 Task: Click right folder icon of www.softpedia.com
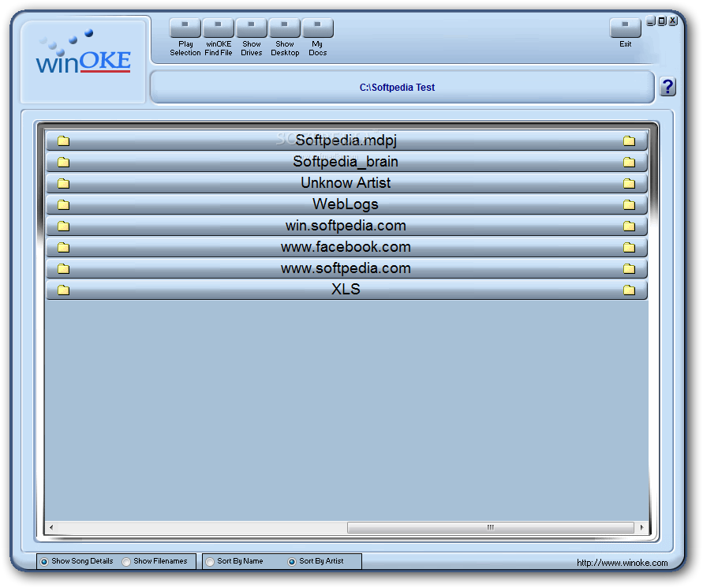[x=629, y=269]
